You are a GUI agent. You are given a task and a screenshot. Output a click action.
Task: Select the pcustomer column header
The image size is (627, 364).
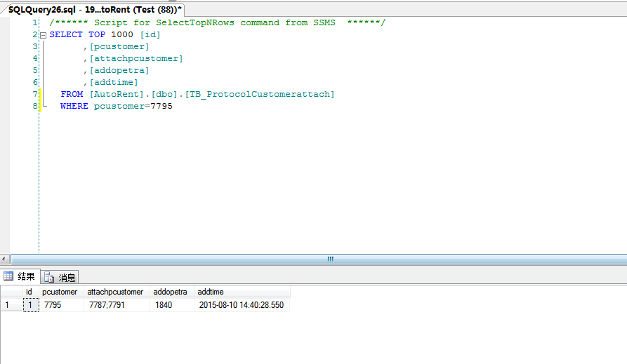pos(60,292)
